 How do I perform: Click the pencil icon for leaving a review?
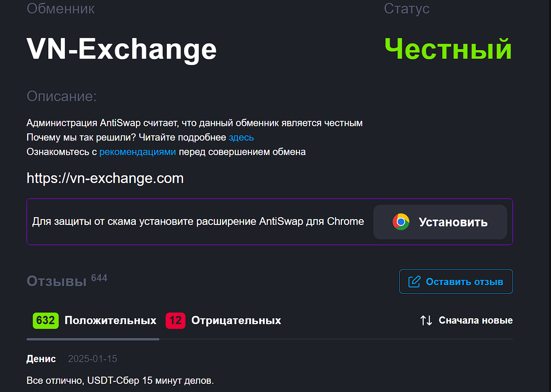point(414,282)
